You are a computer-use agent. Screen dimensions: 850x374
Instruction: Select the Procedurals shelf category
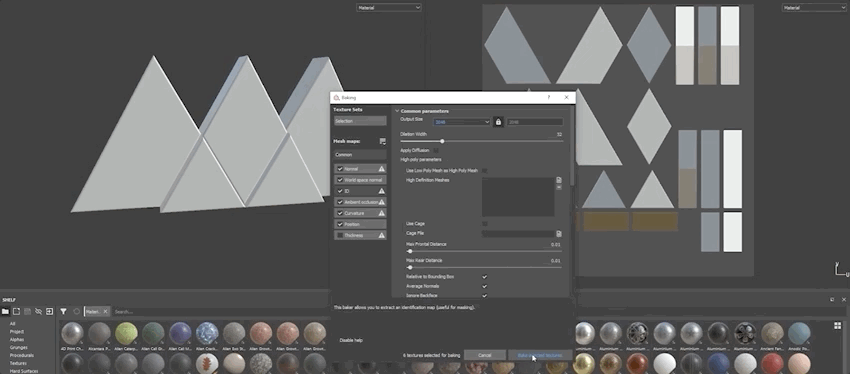tap(21, 355)
